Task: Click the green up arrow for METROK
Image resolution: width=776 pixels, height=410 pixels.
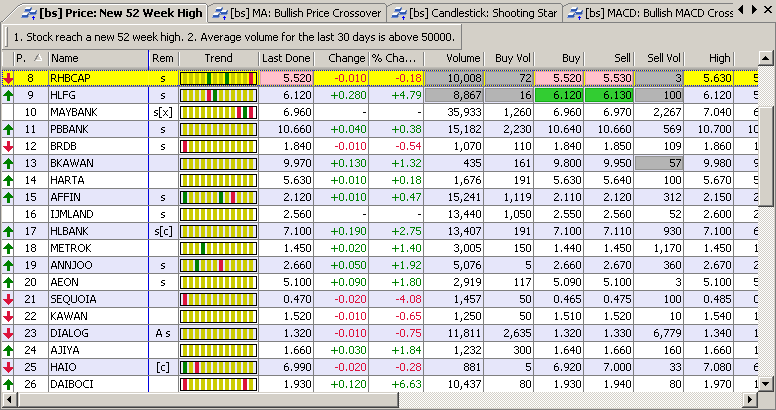Action: point(8,249)
